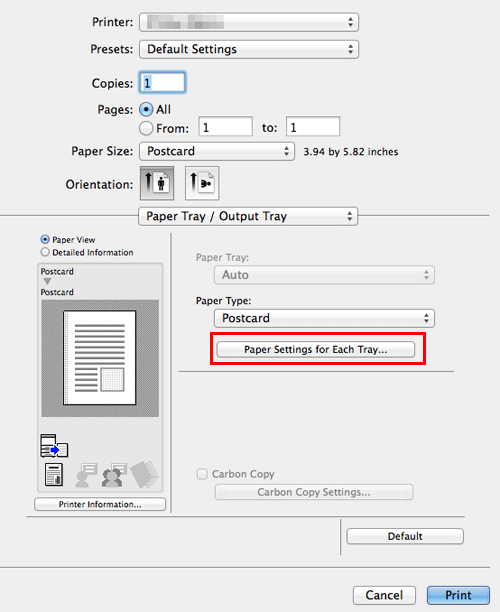This screenshot has width=500, height=612.
Task: Click the Default button
Action: click(405, 536)
